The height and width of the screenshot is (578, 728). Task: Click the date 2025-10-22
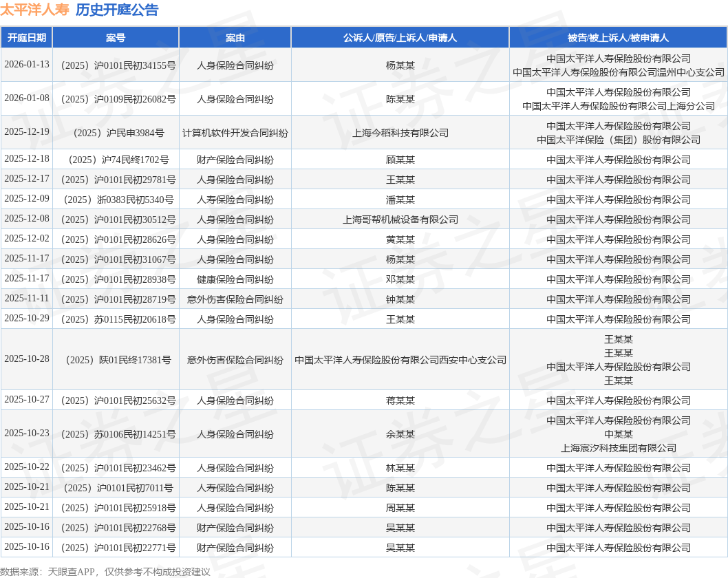[x=26, y=467]
